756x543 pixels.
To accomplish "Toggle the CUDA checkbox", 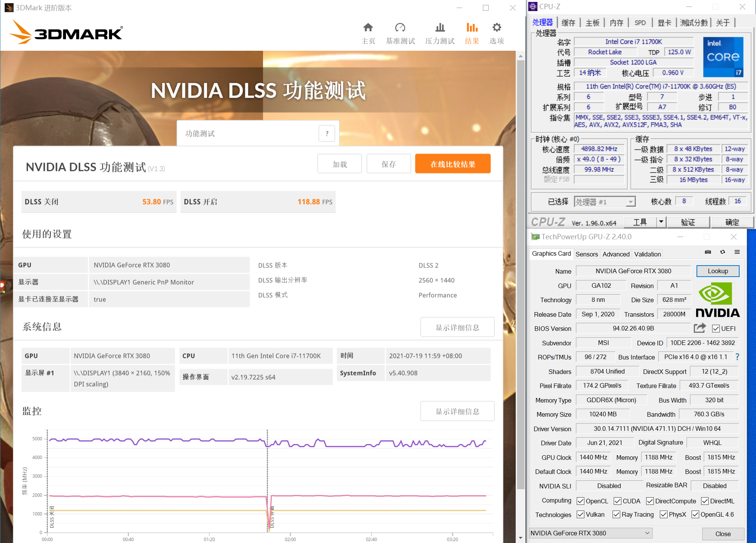I will click(x=618, y=501).
